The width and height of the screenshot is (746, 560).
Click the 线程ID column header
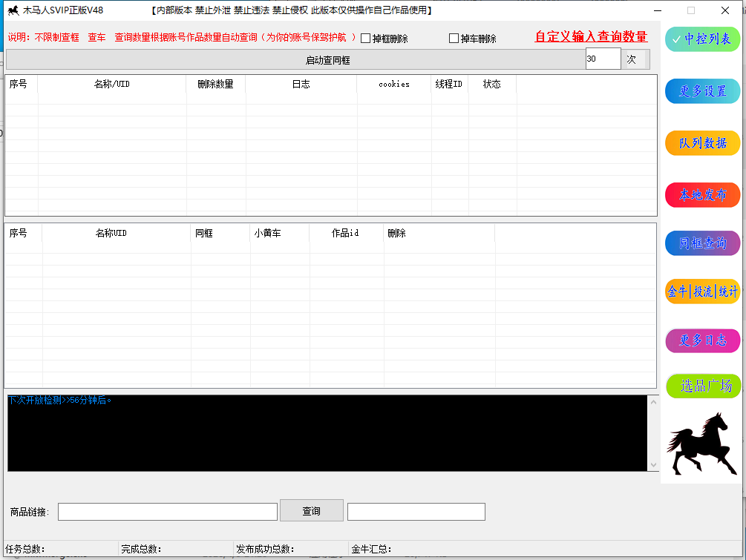coord(449,84)
